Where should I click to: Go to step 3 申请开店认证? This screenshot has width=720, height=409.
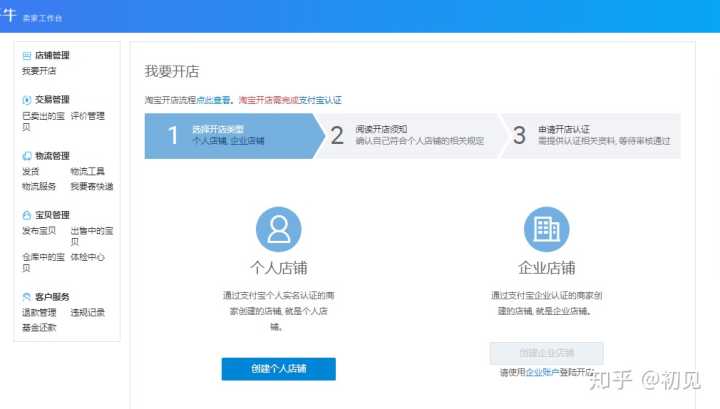590,135
